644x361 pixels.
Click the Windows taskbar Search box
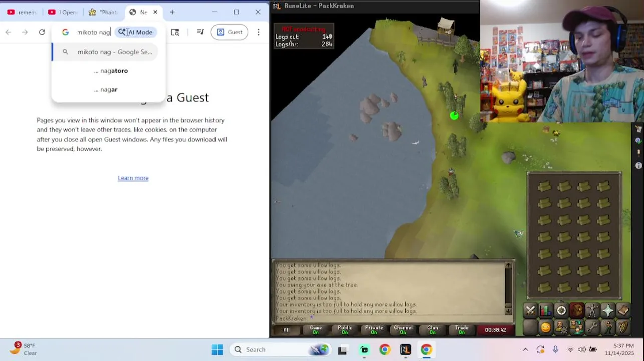click(x=281, y=350)
